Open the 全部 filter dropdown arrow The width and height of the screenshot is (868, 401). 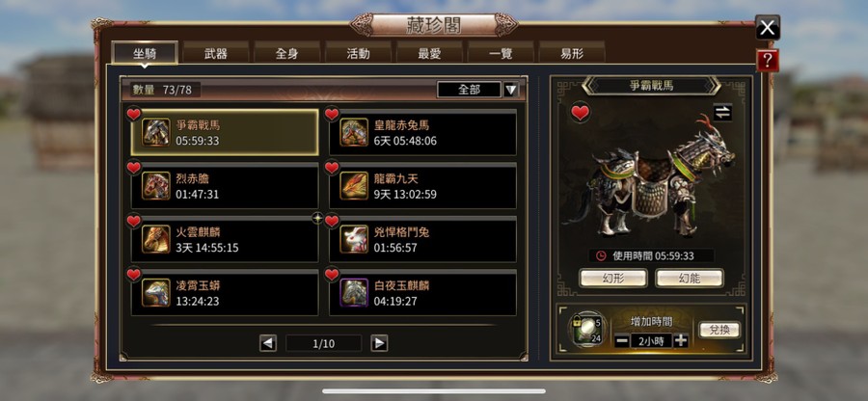[511, 90]
